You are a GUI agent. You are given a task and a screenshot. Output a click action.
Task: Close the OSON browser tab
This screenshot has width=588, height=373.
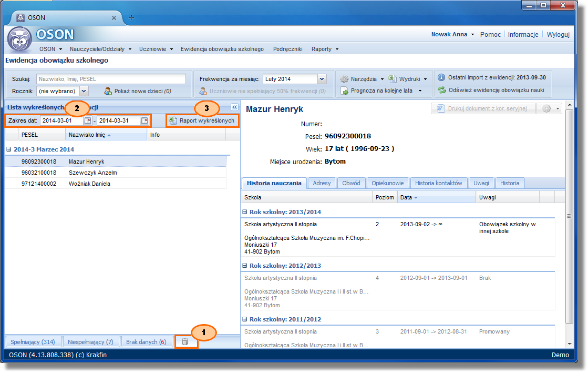114,18
